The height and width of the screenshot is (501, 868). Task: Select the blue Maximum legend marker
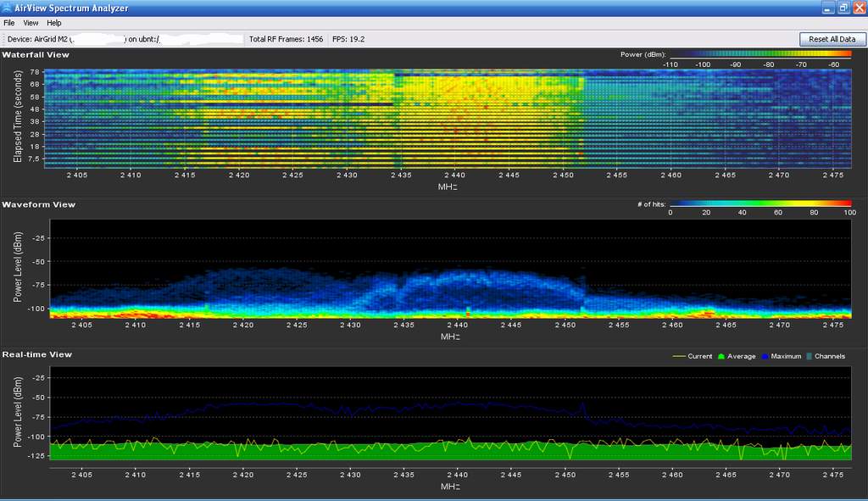pyautogui.click(x=765, y=356)
